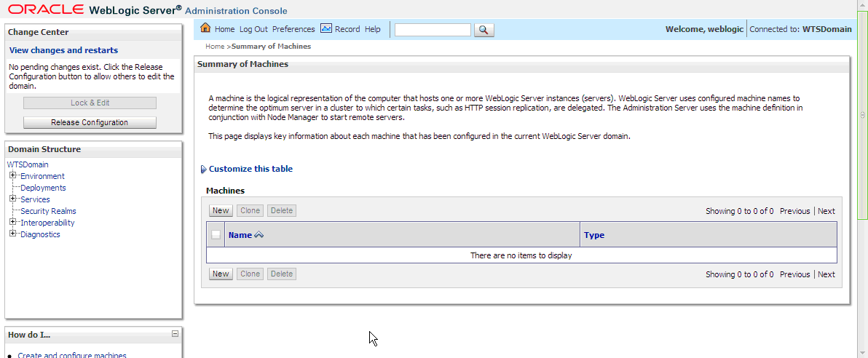The height and width of the screenshot is (358, 868).
Task: Click the Record toolbar item
Action: [x=347, y=29]
